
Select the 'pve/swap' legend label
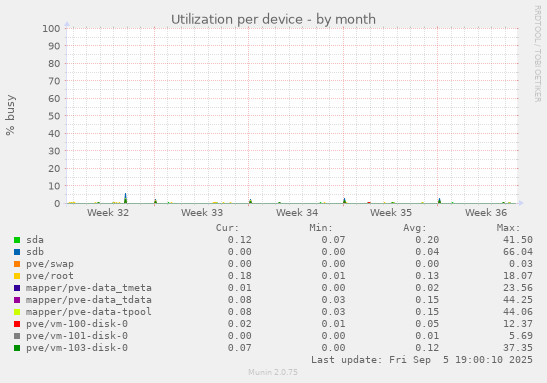click(x=50, y=264)
